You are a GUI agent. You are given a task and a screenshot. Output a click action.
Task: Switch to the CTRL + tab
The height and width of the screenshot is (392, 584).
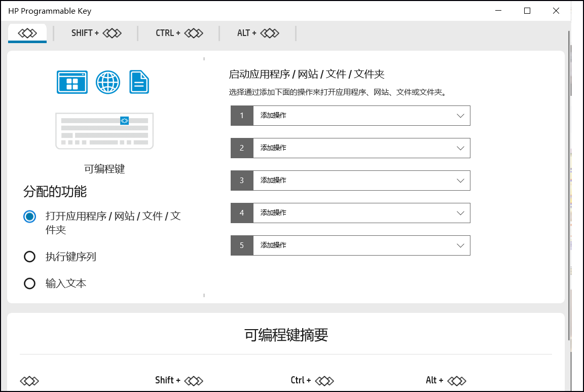(179, 33)
